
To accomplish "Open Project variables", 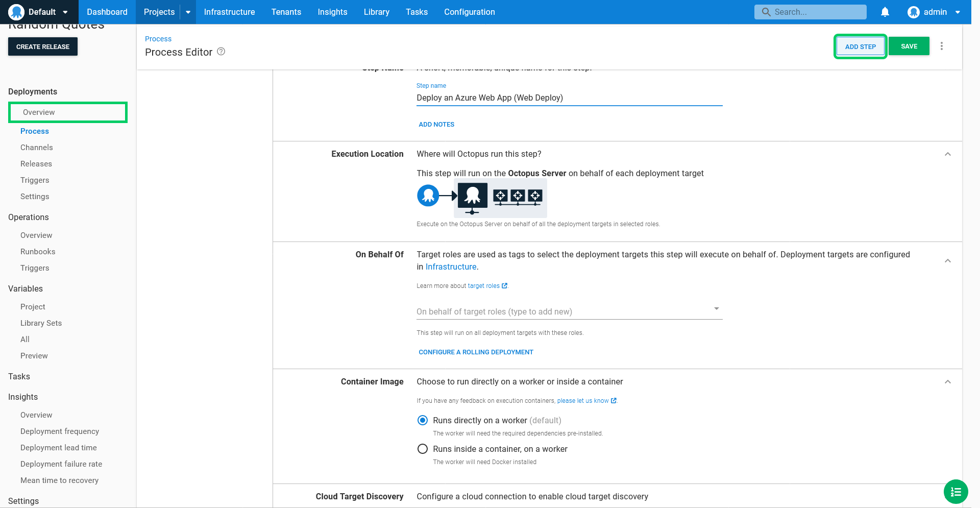I will [x=33, y=307].
